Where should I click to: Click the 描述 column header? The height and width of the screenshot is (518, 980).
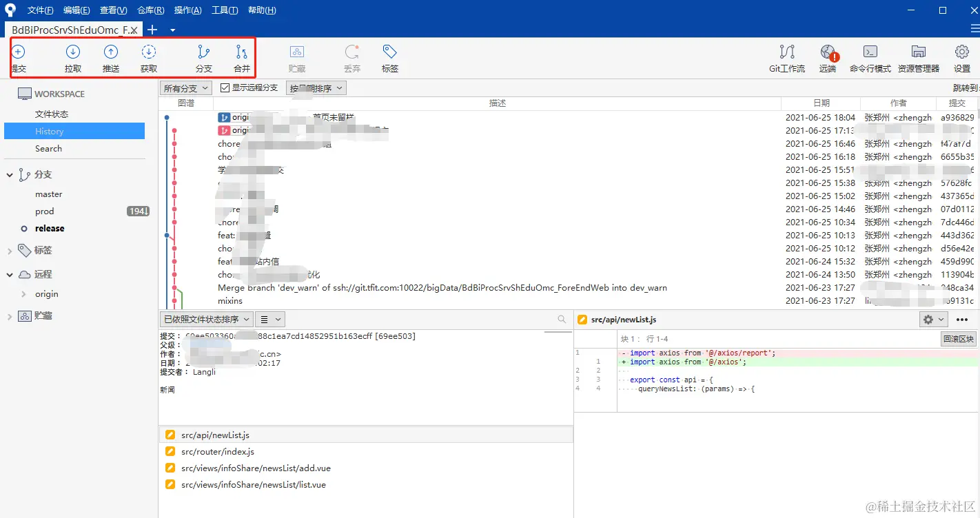498,103
